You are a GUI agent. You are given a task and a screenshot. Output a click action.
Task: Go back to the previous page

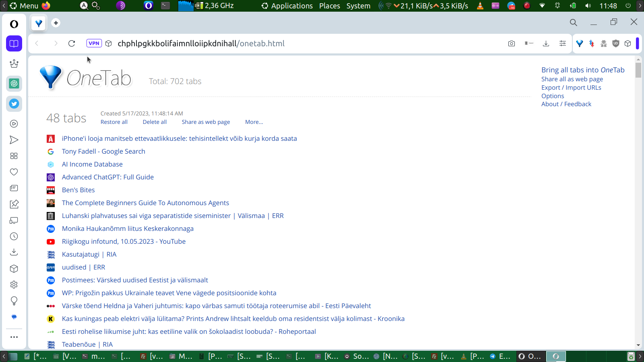(x=37, y=43)
